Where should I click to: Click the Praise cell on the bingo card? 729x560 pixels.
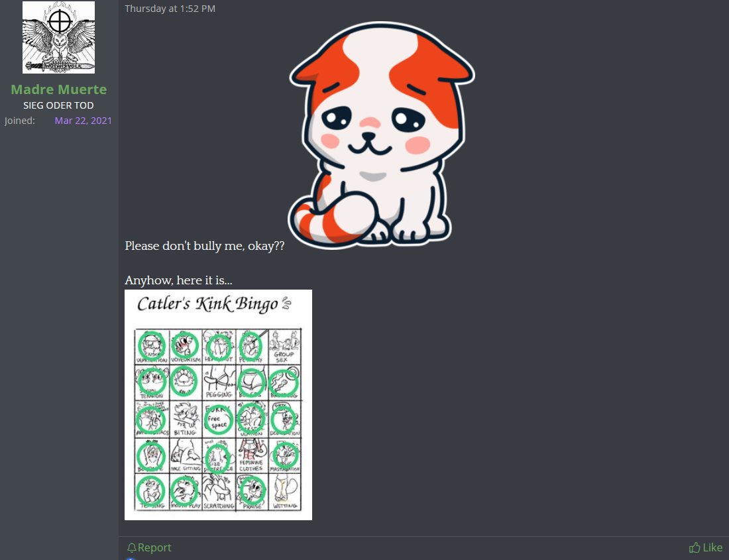click(x=252, y=492)
